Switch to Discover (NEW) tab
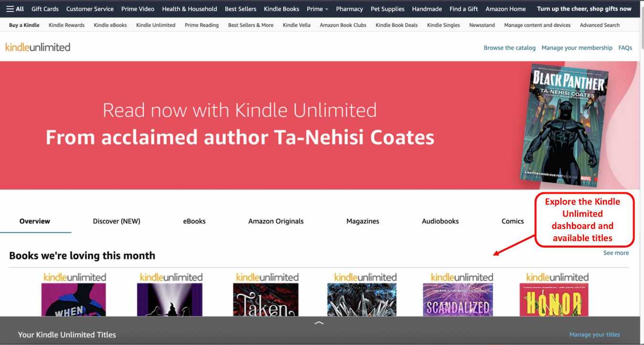Viewport: 644px width, 345px height. 116,221
